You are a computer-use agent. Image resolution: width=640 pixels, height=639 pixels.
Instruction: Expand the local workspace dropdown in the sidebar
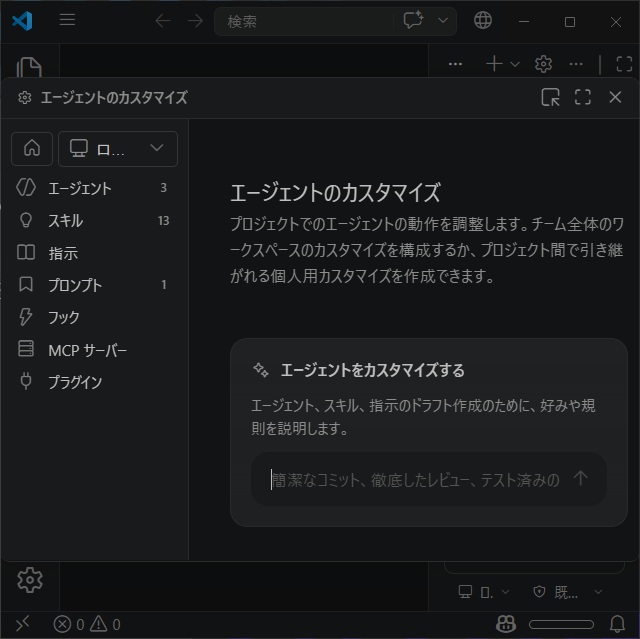click(x=118, y=149)
